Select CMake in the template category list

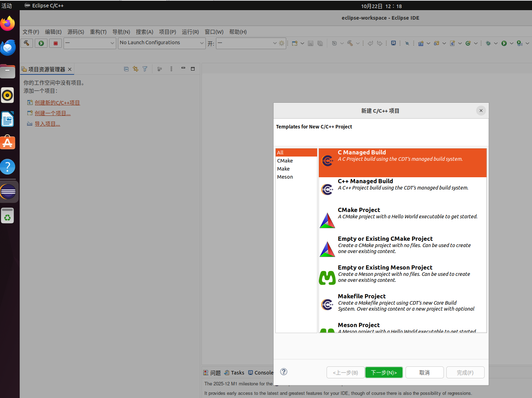pos(296,161)
